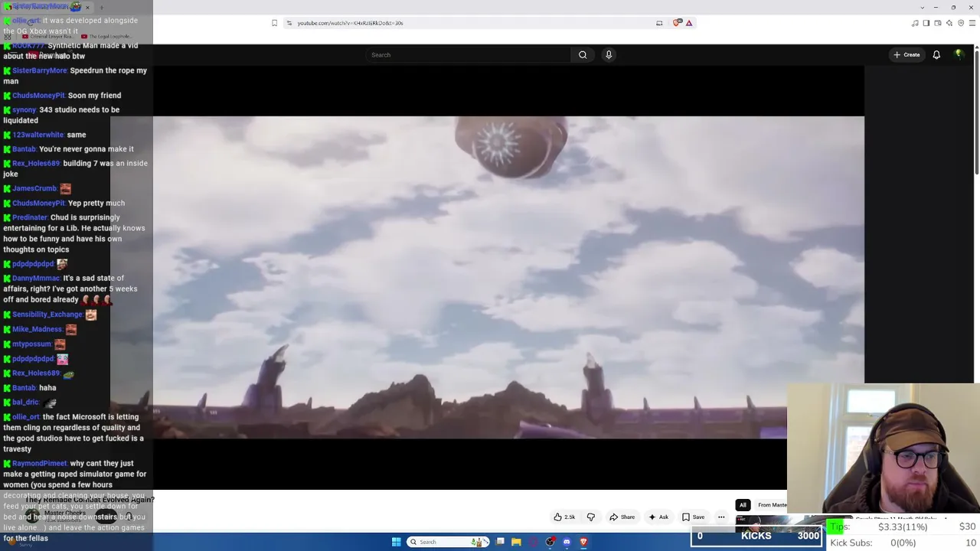
Task: Click the Create button on YouTube
Action: [x=906, y=55]
